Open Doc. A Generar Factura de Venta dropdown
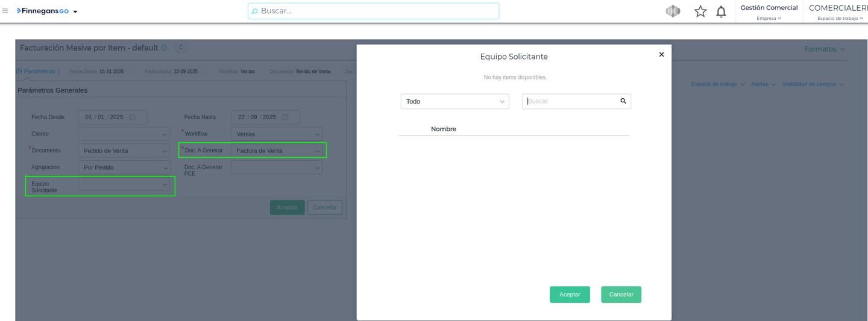The height and width of the screenshot is (321, 868). coord(277,151)
